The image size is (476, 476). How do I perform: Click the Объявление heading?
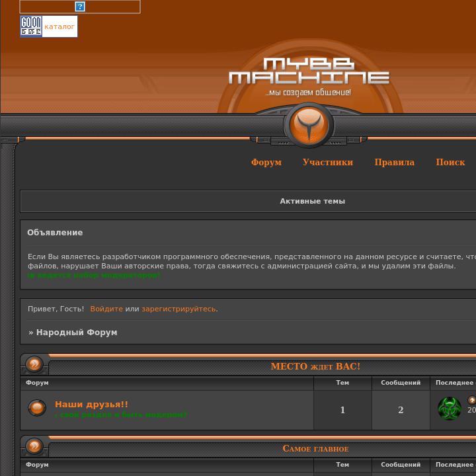click(55, 233)
